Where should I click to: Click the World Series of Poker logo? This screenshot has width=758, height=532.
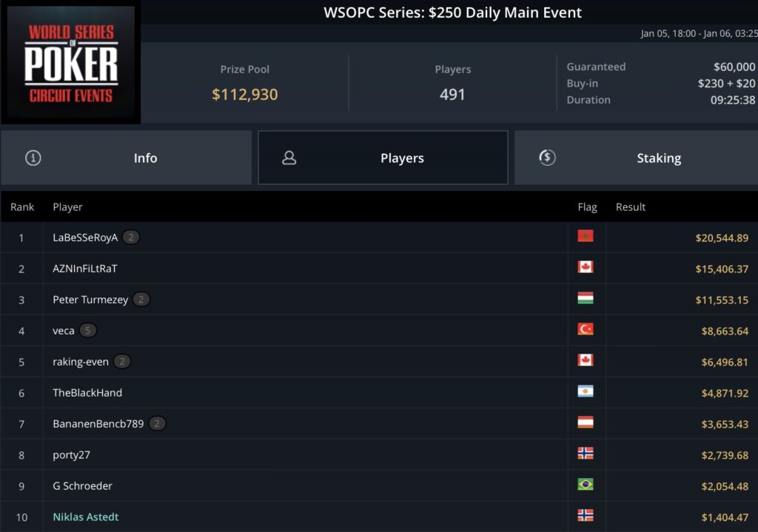70,62
